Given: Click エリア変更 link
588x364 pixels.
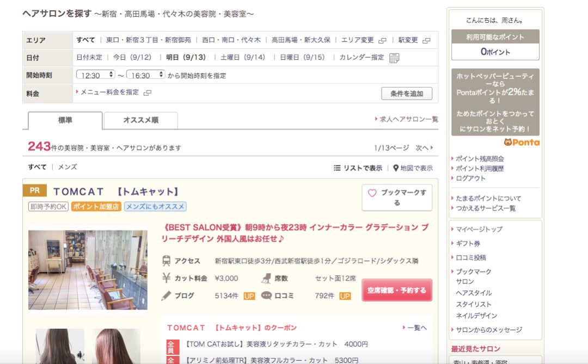Looking at the screenshot, I should point(357,40).
